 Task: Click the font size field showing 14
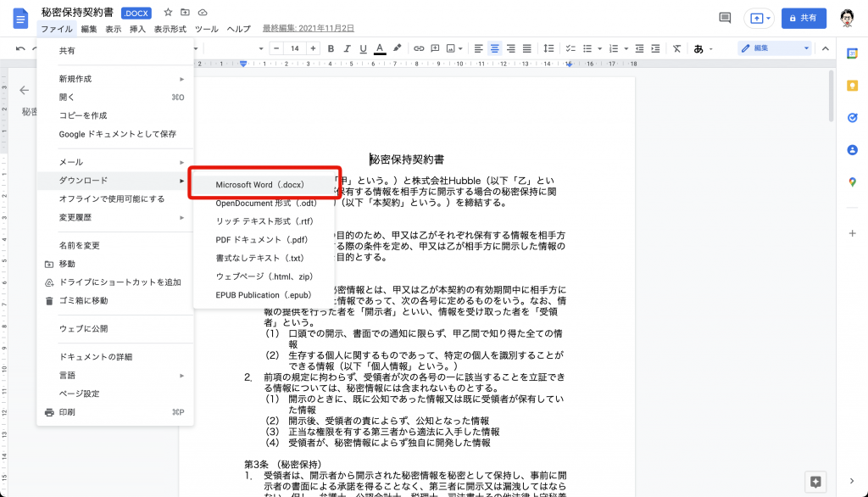coord(294,48)
